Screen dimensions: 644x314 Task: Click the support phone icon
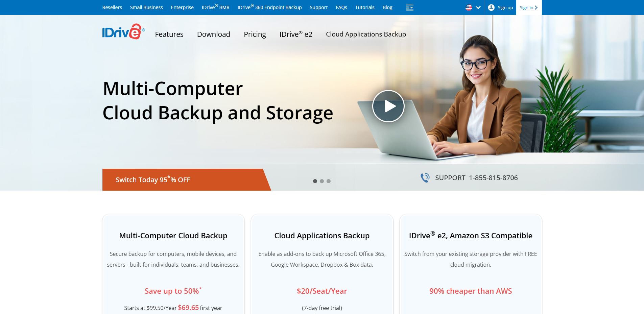pyautogui.click(x=425, y=178)
